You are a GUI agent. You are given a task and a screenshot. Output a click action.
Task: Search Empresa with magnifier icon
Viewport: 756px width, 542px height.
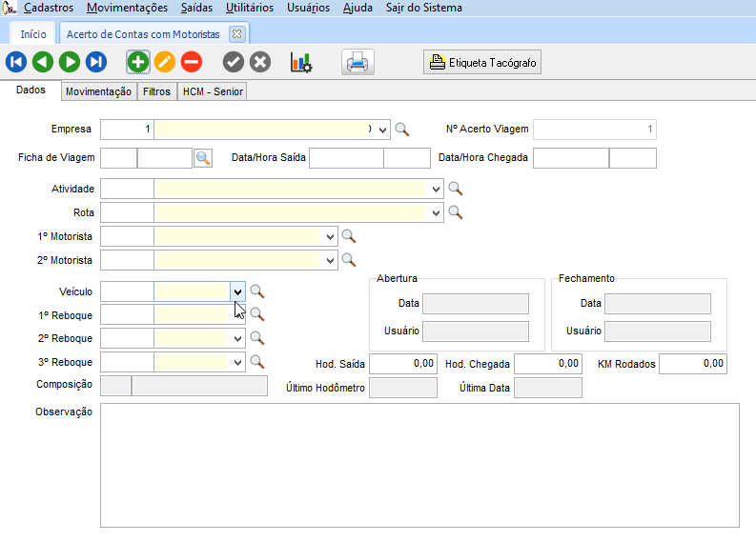click(x=402, y=130)
